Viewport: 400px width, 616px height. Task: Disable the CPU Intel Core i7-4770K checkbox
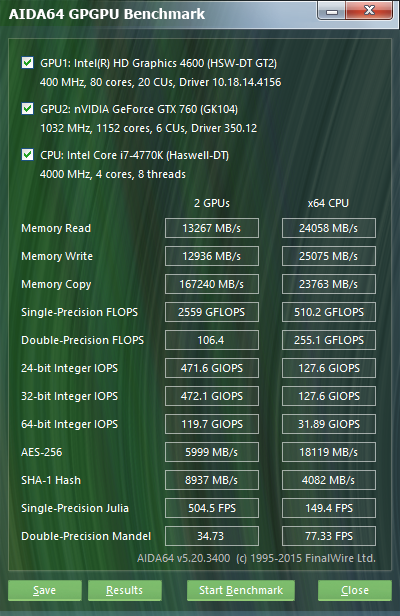coord(28,154)
